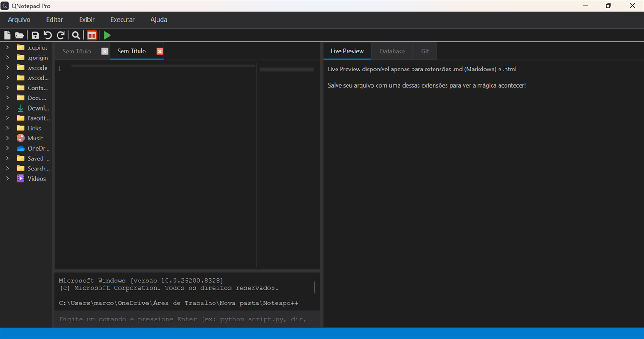Expand the Favorit... folder
This screenshot has height=339, width=644.
pos(7,118)
